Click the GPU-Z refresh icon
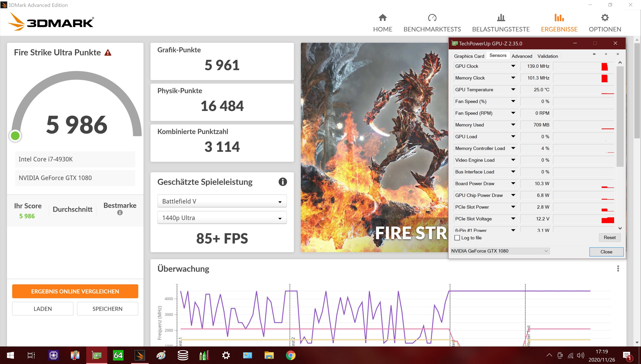Screen dimensions: 641x364 [x=606, y=54]
